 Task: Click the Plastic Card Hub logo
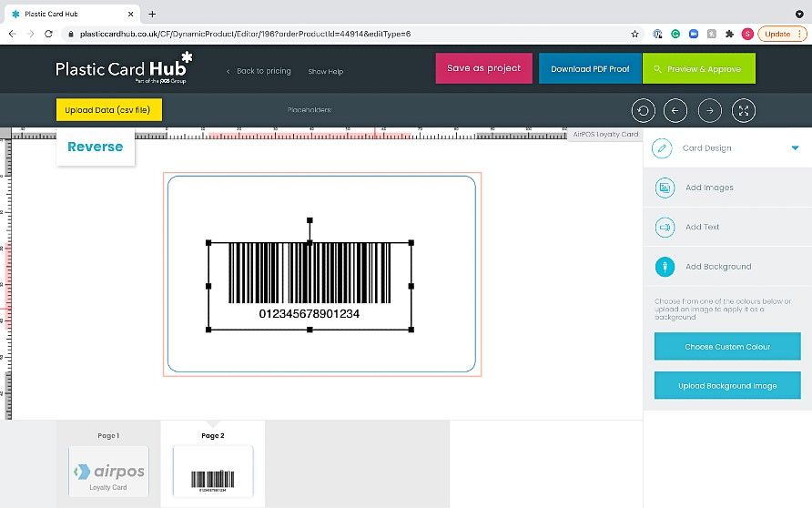click(x=125, y=68)
